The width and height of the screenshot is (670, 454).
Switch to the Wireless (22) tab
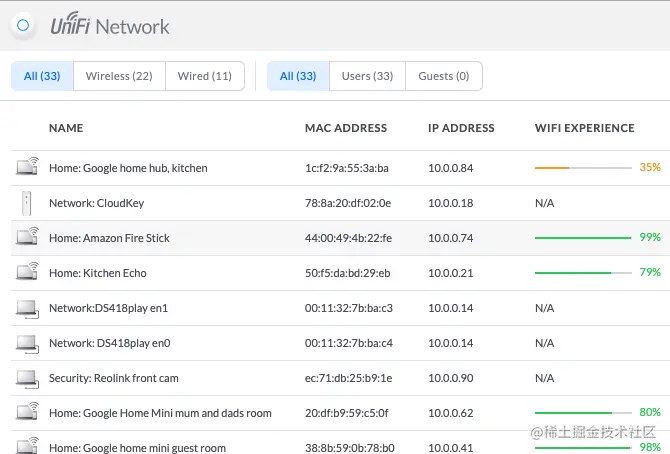tap(119, 76)
